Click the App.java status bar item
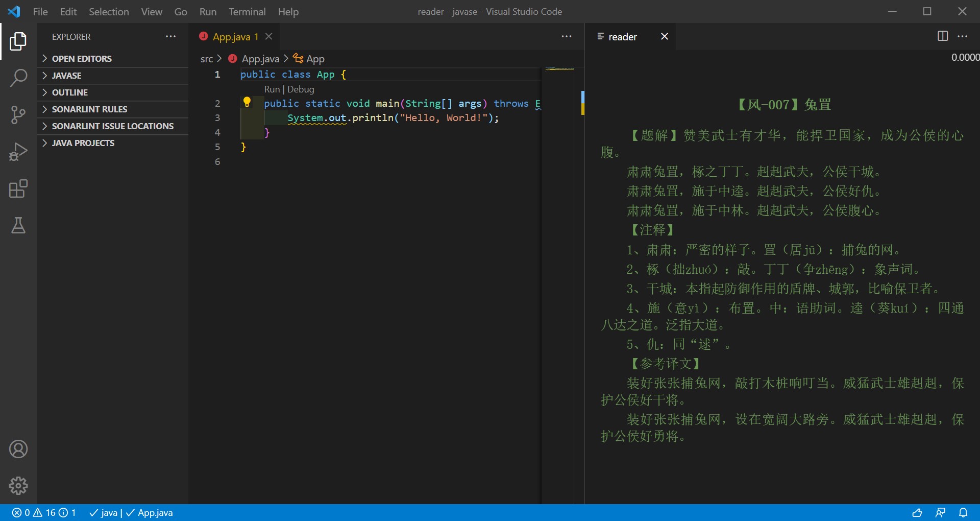This screenshot has width=980, height=521. click(150, 512)
